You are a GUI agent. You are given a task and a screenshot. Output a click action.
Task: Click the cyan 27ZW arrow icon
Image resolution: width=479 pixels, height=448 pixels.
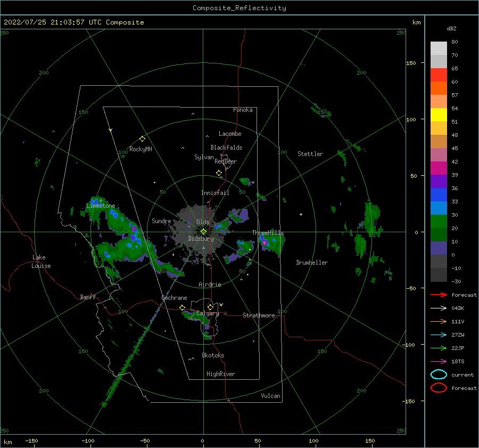coord(439,335)
